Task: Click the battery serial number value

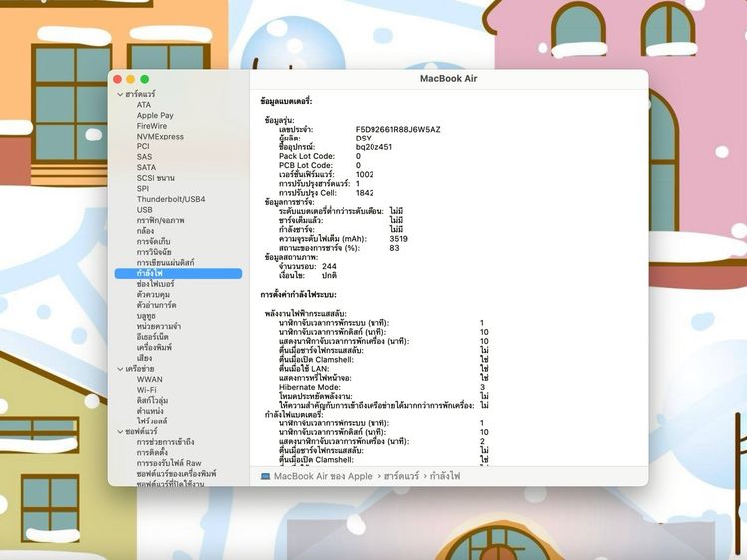Action: click(397, 130)
